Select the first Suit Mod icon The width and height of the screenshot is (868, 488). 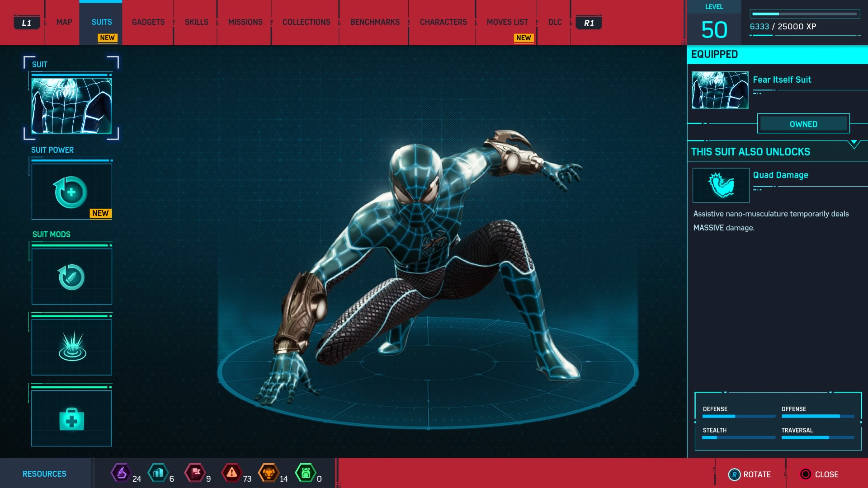pos(71,275)
